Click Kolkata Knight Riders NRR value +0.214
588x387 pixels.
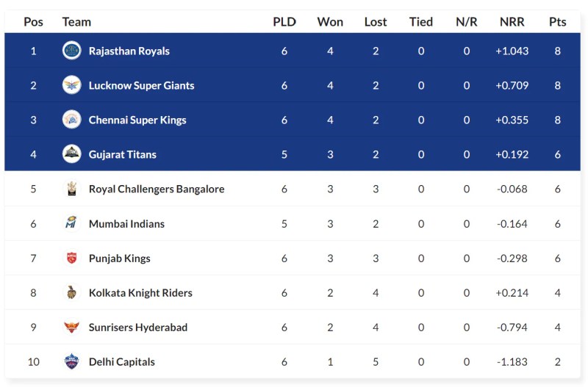[x=512, y=292]
